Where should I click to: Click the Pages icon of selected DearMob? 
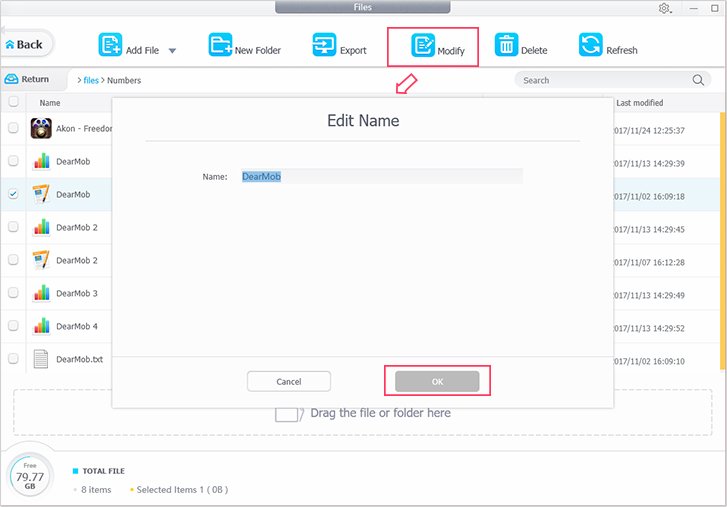(x=41, y=194)
